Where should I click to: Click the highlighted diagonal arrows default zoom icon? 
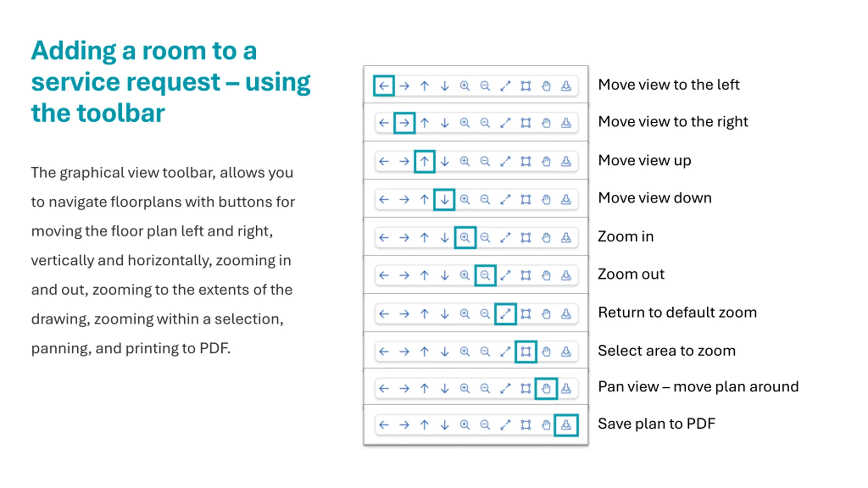tap(505, 314)
